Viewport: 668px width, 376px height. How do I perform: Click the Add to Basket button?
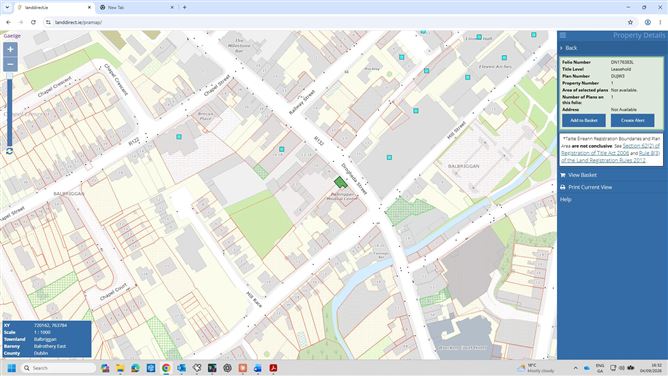click(584, 121)
